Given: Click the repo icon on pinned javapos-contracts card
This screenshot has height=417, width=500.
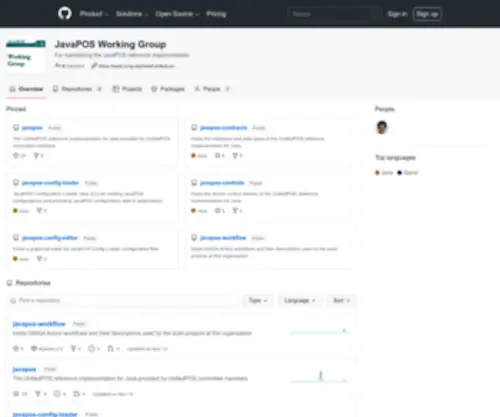Looking at the screenshot, I should click(x=194, y=128).
